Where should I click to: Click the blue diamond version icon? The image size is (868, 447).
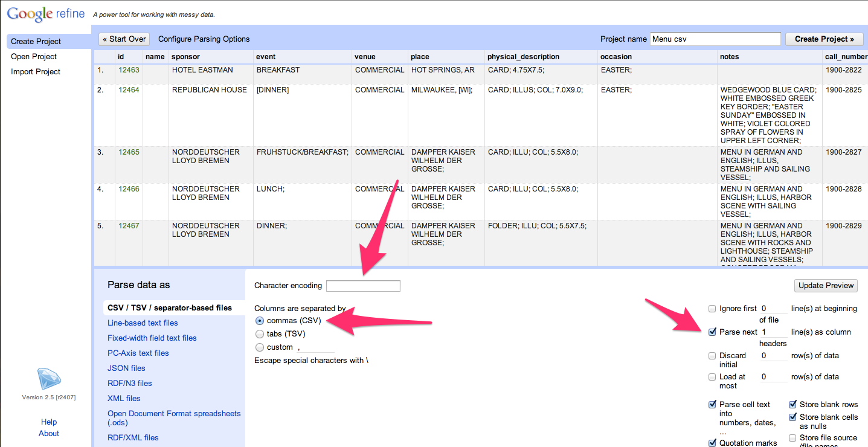[49, 379]
